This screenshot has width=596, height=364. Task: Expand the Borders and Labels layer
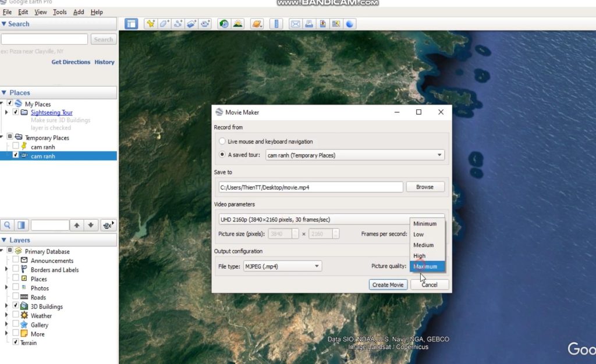pyautogui.click(x=6, y=270)
